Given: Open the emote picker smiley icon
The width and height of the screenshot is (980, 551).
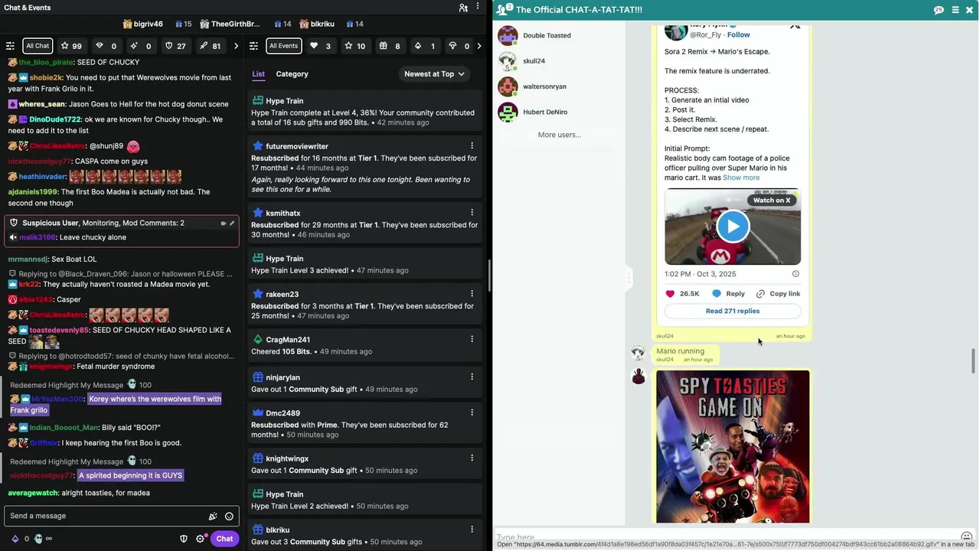Looking at the screenshot, I should point(229,516).
